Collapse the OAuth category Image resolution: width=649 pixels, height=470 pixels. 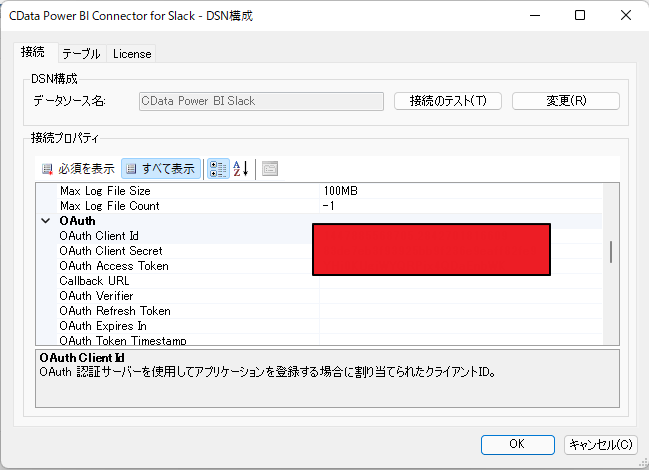[46, 221]
